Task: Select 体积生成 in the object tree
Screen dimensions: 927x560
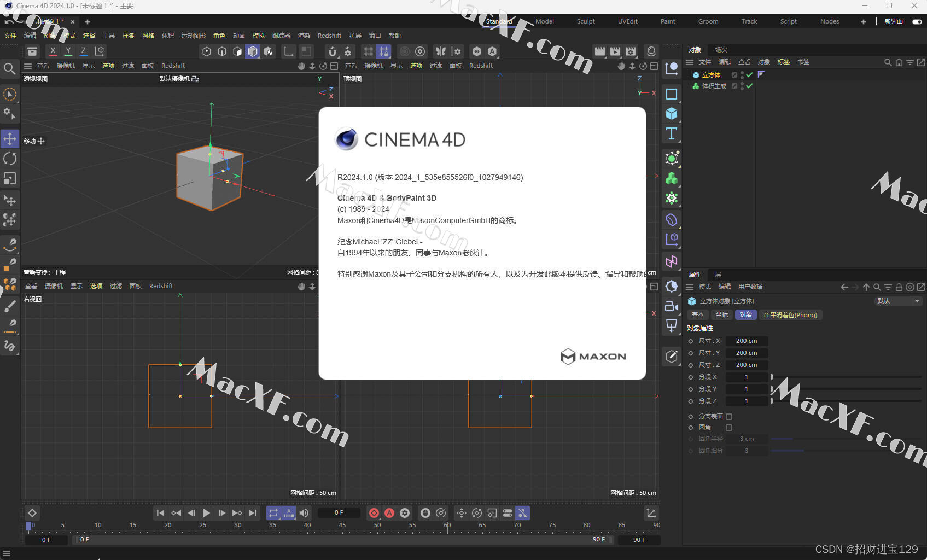Action: pyautogui.click(x=714, y=86)
